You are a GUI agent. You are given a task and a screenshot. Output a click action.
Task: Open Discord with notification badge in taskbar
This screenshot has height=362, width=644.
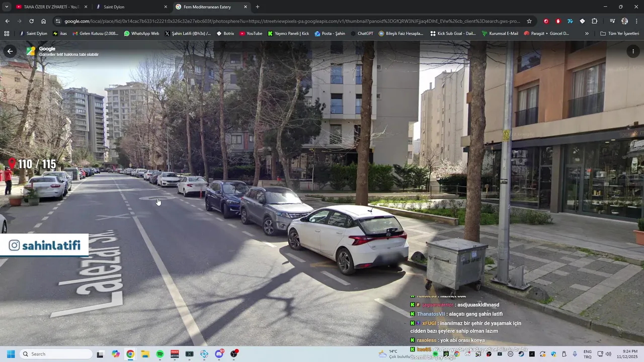point(219,354)
